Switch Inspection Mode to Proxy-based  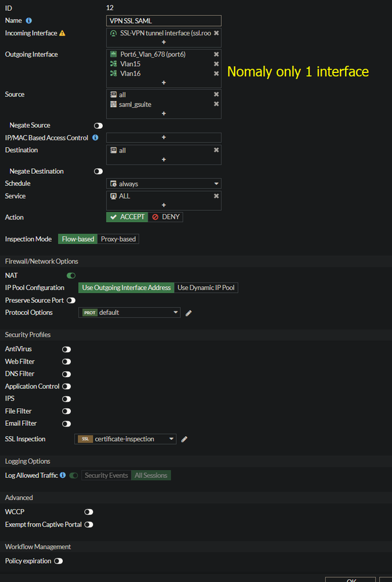click(119, 239)
